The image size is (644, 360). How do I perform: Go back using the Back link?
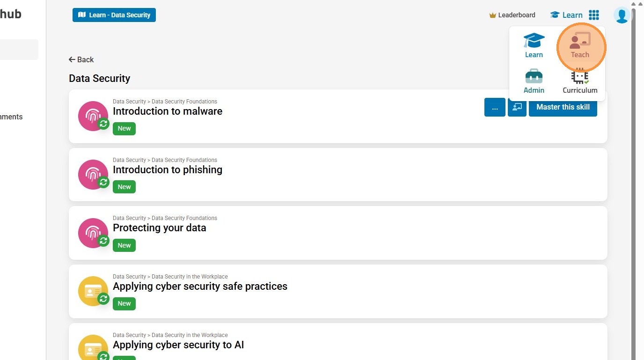[81, 59]
